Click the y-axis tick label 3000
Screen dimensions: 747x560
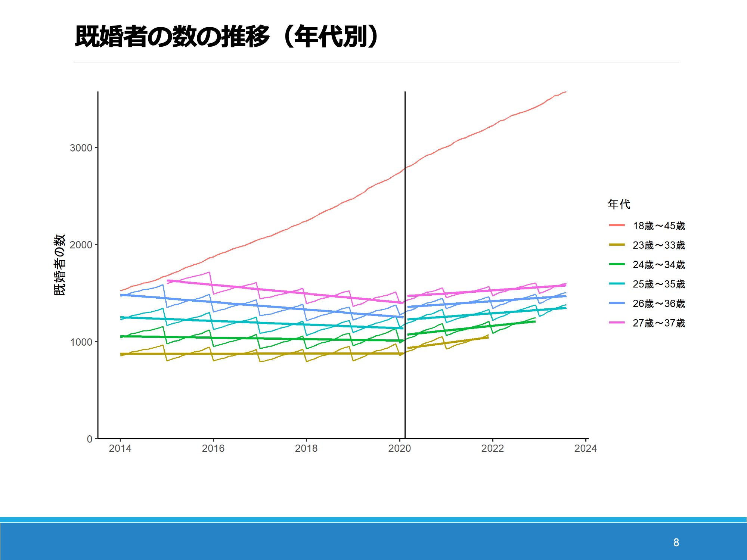tap(81, 148)
